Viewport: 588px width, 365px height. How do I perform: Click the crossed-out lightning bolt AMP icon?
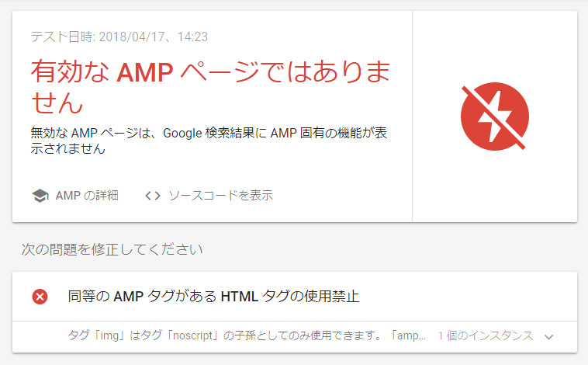[x=495, y=117]
